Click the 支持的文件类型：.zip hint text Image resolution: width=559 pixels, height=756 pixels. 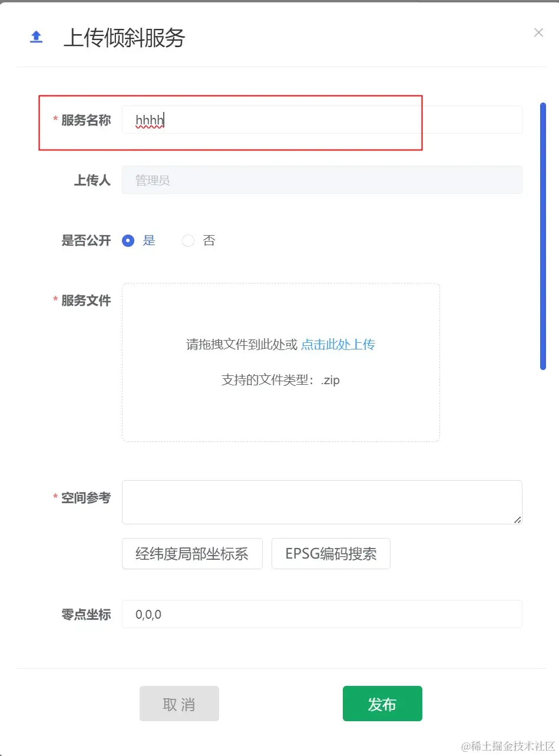281,380
